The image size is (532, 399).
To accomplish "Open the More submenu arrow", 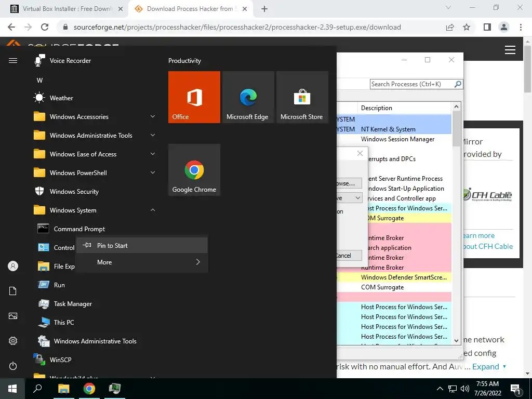I will (x=198, y=262).
